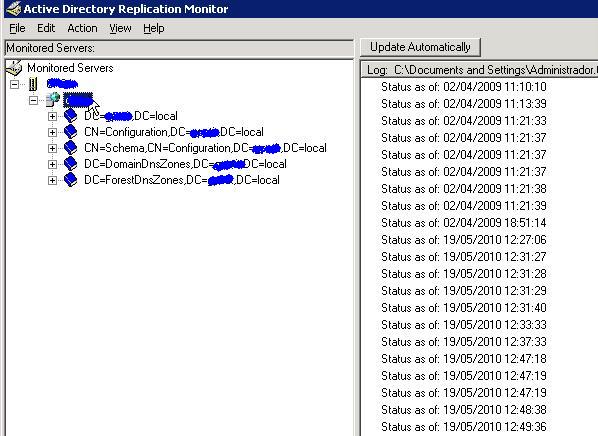
Task: Click the Monitored Servers root icon
Action: pyautogui.click(x=14, y=68)
